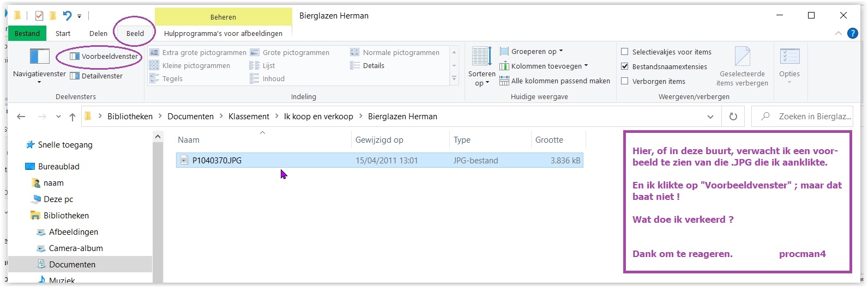
Task: Switch to the Start ribbon tab
Action: (63, 33)
